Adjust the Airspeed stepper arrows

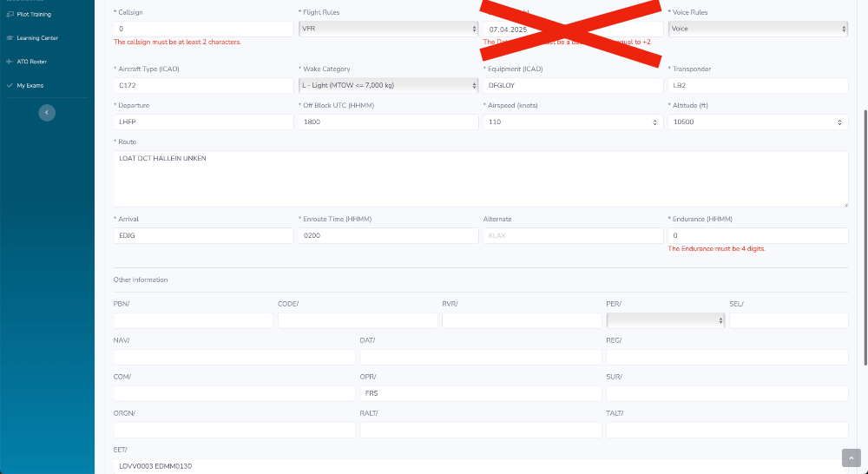(x=654, y=122)
